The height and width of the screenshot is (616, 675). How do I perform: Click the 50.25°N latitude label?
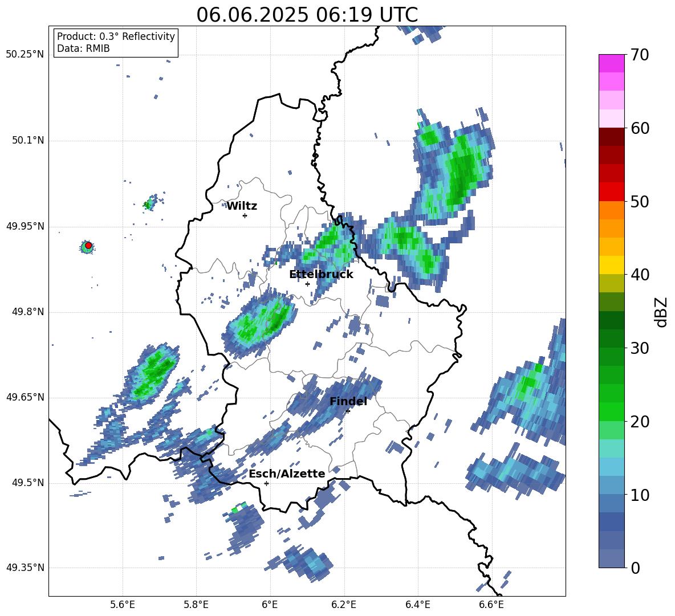[25, 55]
